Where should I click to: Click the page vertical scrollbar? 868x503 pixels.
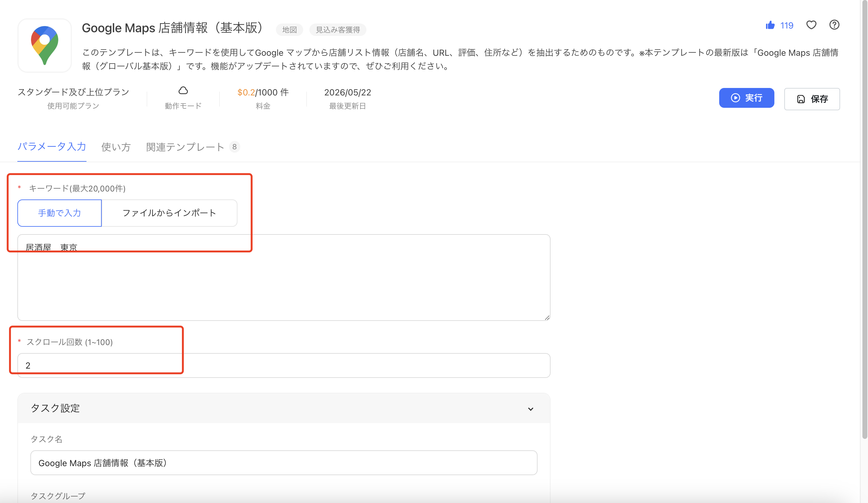[865, 220]
